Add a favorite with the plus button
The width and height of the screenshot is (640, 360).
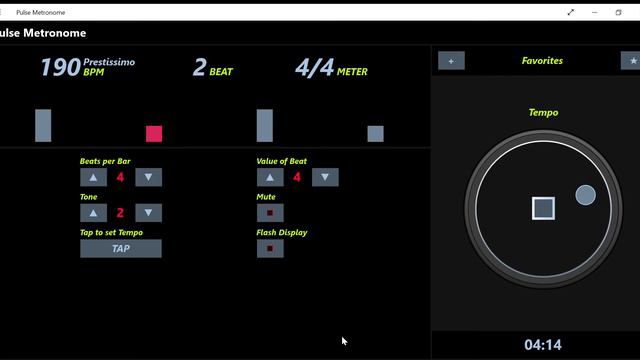(451, 61)
